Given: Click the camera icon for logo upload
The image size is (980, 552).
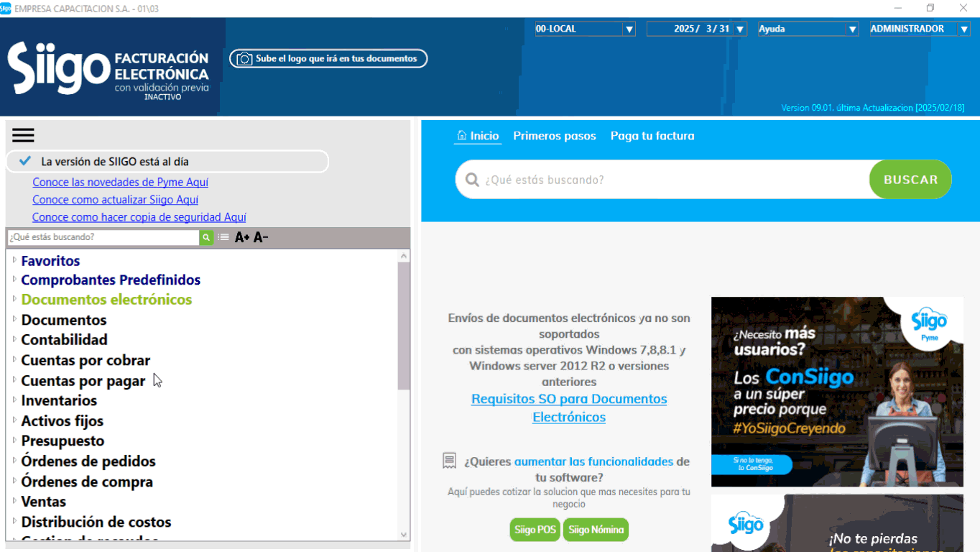Looking at the screenshot, I should coord(244,59).
